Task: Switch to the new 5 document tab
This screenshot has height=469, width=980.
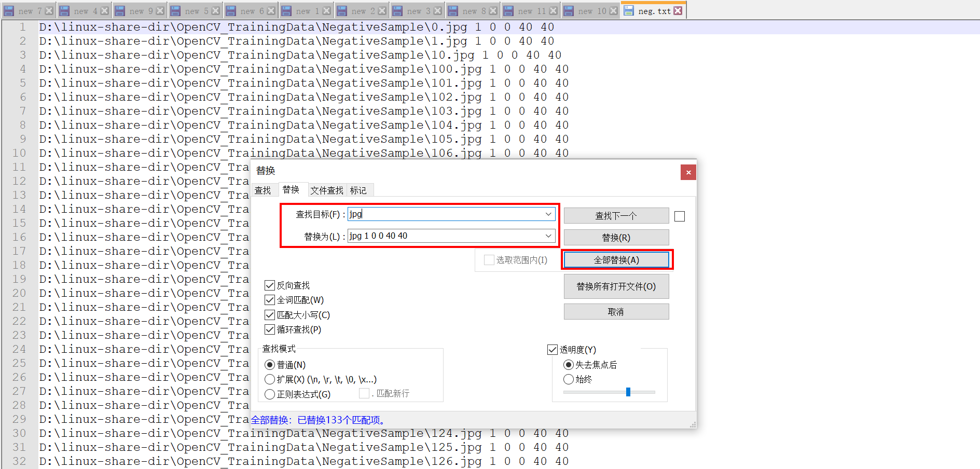Action: click(x=196, y=11)
